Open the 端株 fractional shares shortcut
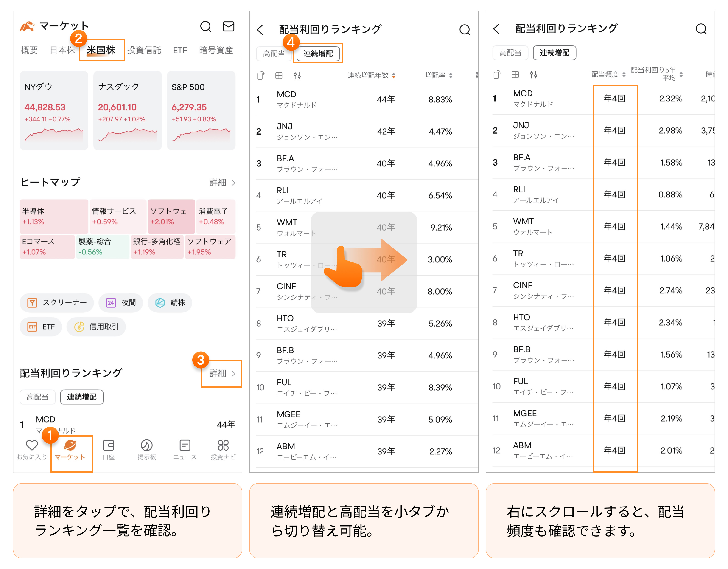 [170, 302]
